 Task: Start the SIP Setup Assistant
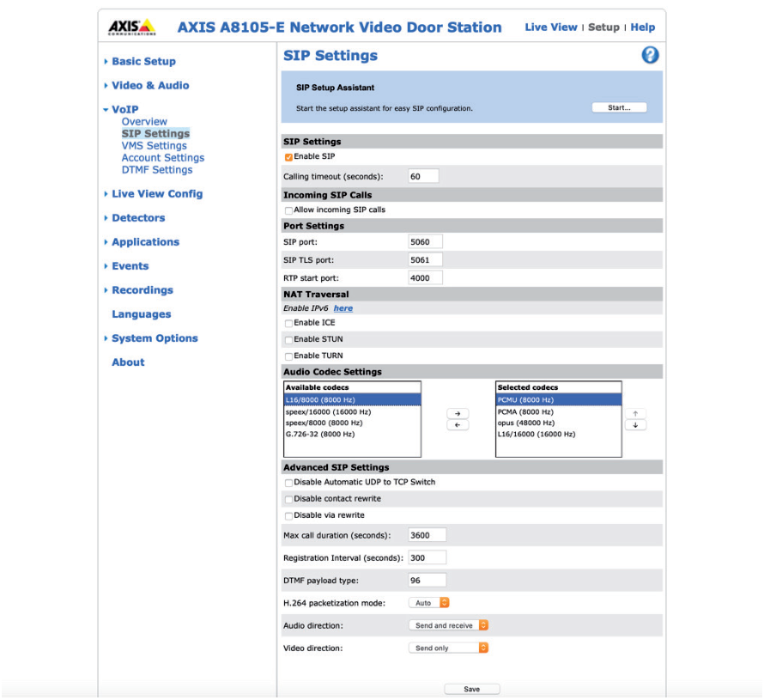621,107
